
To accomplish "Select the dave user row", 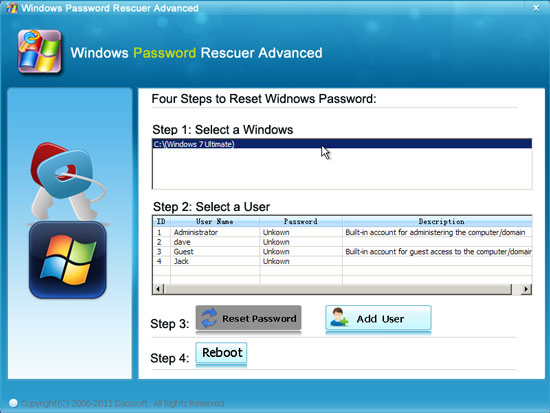I will 342,242.
